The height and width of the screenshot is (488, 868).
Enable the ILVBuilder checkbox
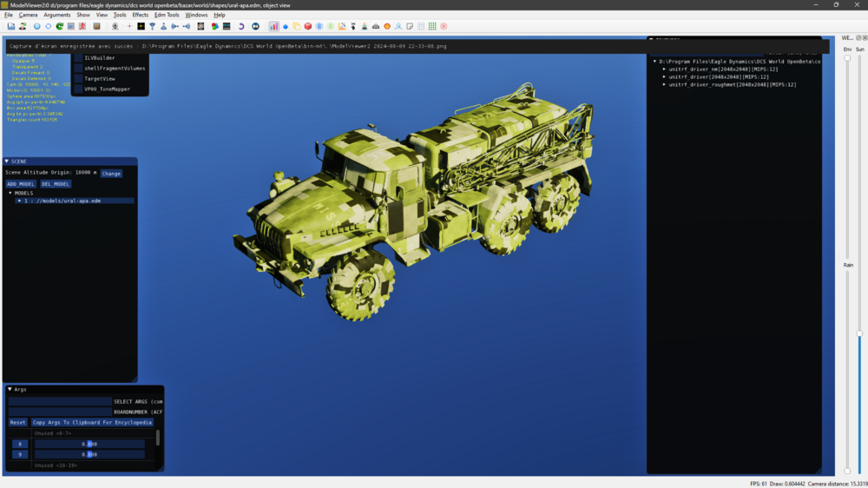tap(78, 58)
